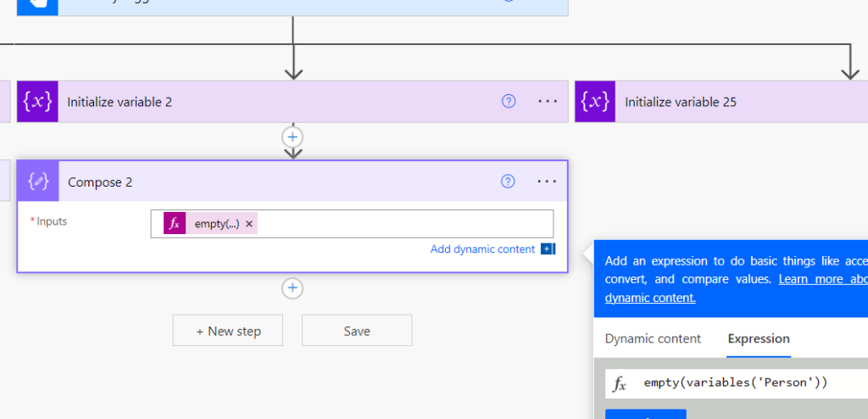Open the Compose 2 ellipsis menu
This screenshot has width=868, height=419.
[547, 182]
